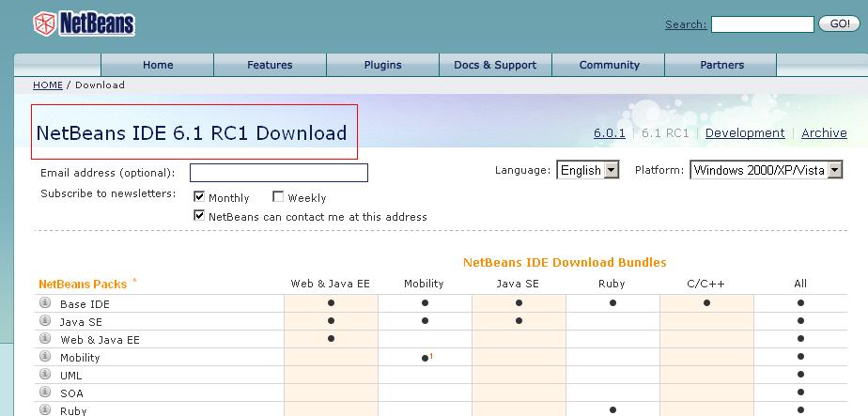Click info icon beside Mobility pack
868x416 pixels.
pos(45,356)
